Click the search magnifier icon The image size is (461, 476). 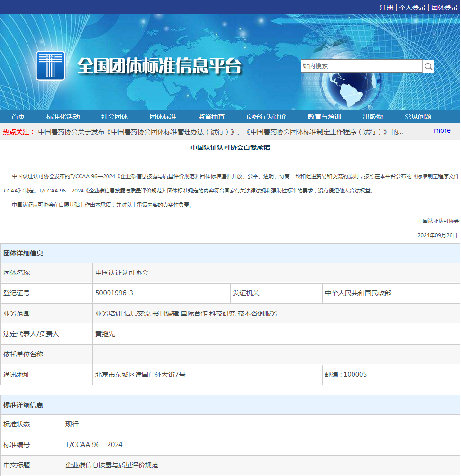428,66
